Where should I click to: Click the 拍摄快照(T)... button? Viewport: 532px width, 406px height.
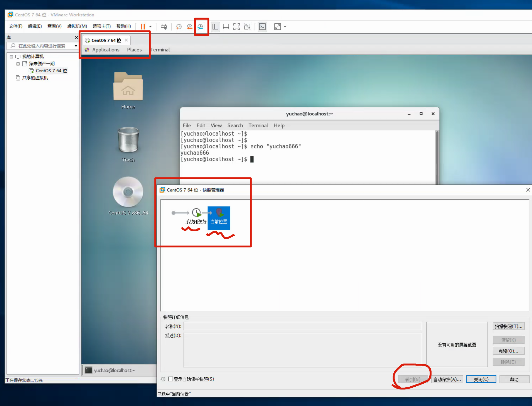tap(508, 326)
